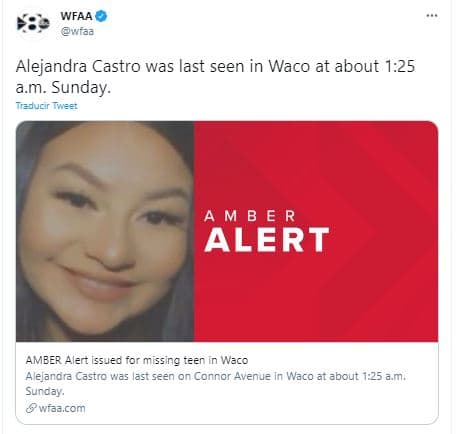The width and height of the screenshot is (474, 434).
Task: Click the WFAA profile avatar
Action: point(33,23)
